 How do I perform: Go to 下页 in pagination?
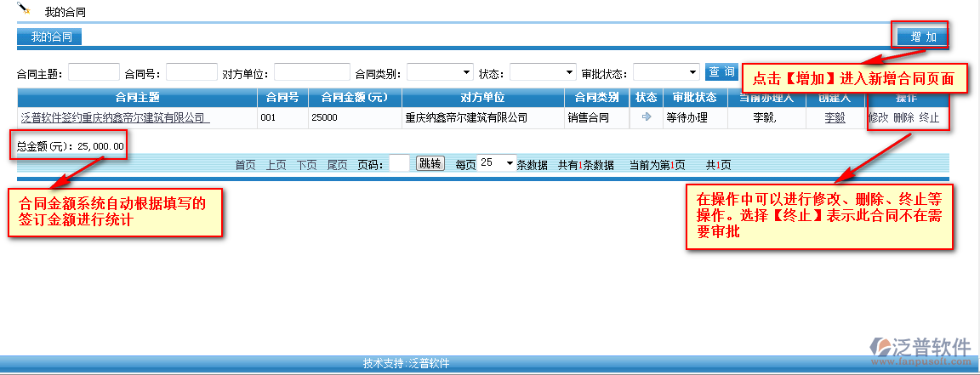(306, 165)
